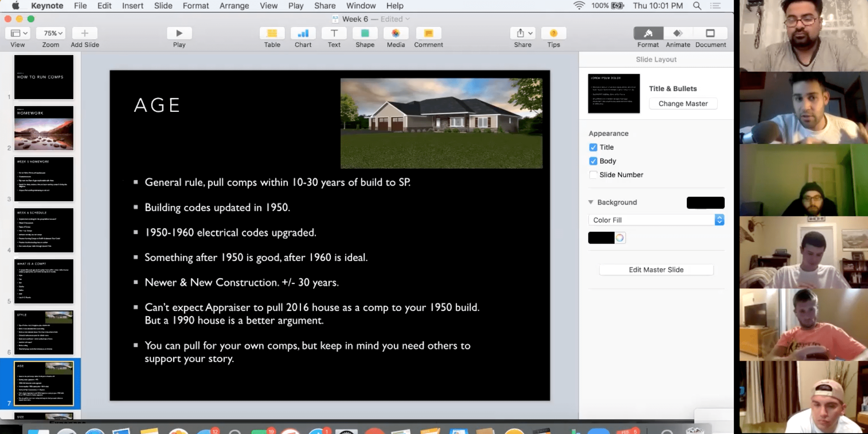Open the Edit menu
868x434 pixels.
click(x=104, y=6)
